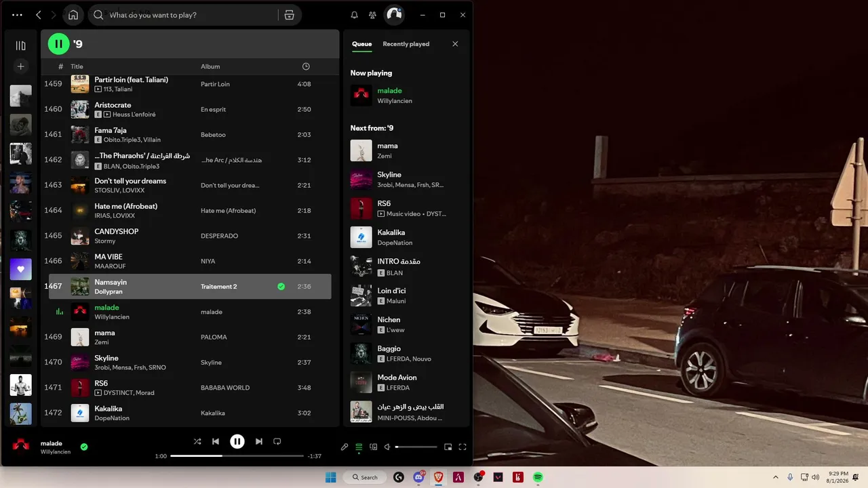Click Baggio in the queue list
The height and width of the screenshot is (488, 868).
pos(389,348)
